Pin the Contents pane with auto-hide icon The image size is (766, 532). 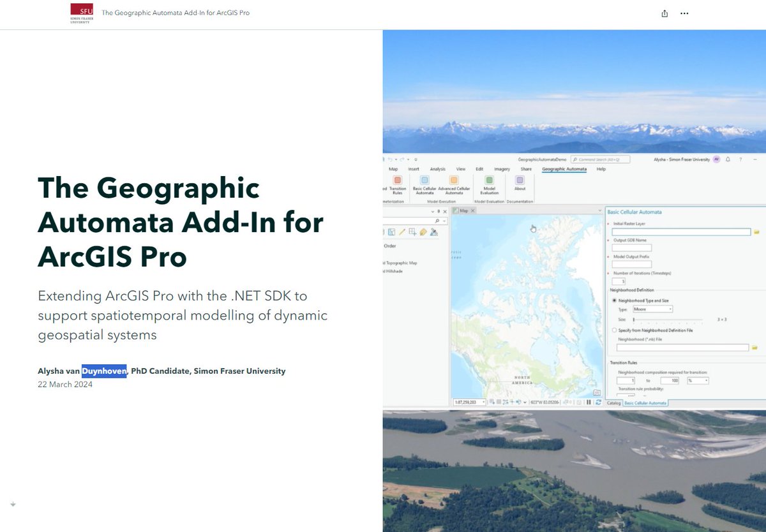tap(439, 211)
